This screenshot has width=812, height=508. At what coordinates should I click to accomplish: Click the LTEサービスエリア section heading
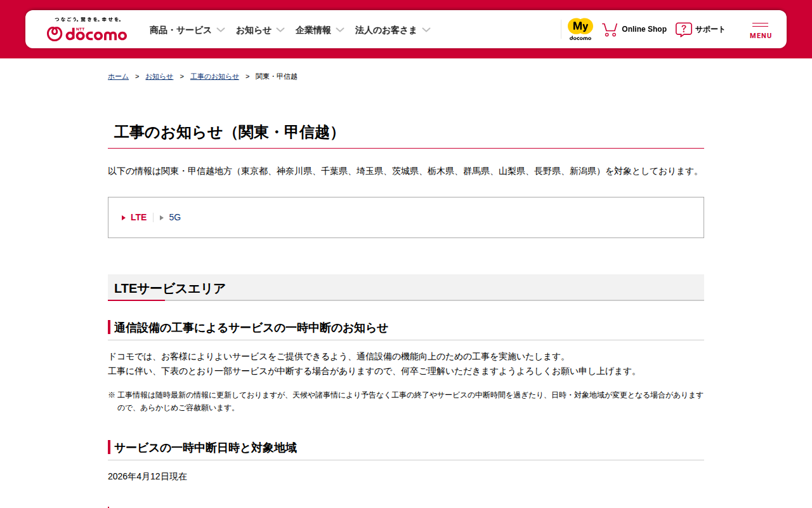point(169,288)
